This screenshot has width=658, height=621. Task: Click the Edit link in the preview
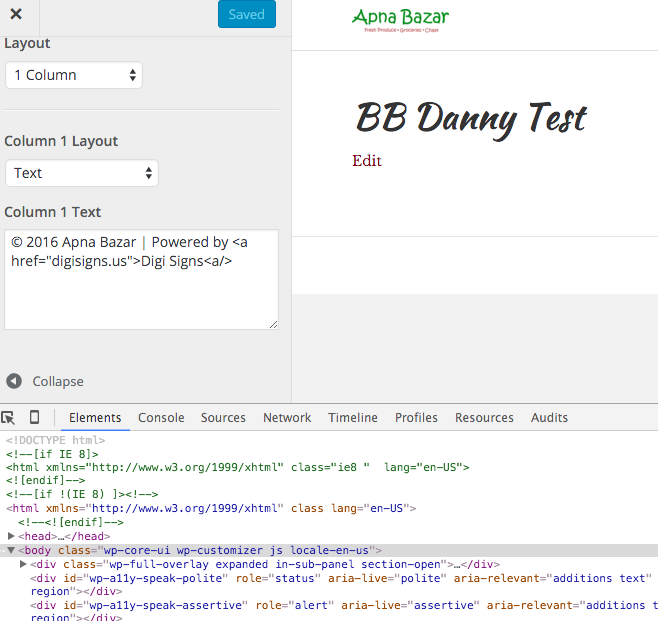[367, 161]
